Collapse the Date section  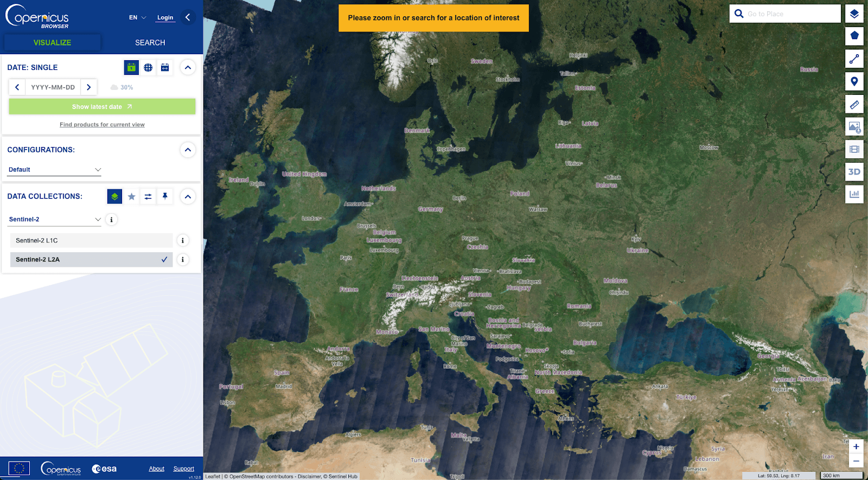[x=188, y=68]
